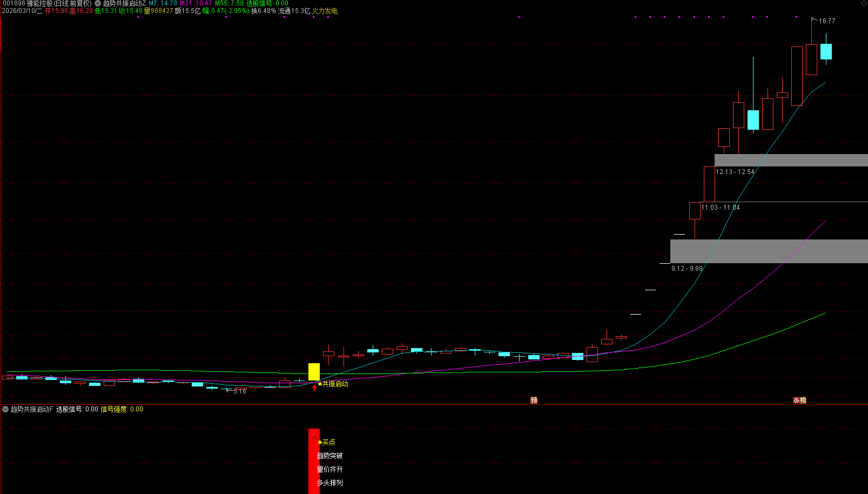Click the date 2026/03/10/二
Screen dimensions: 868x494
[22, 11]
